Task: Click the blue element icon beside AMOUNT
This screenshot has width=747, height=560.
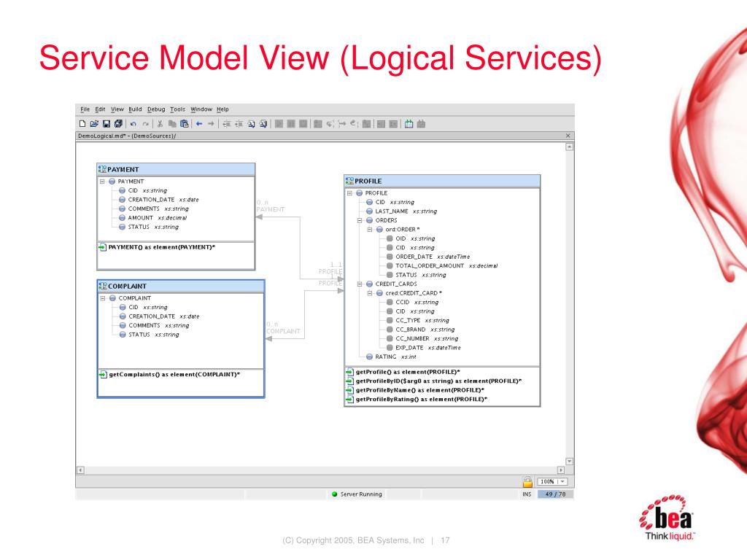Action: pyautogui.click(x=122, y=217)
